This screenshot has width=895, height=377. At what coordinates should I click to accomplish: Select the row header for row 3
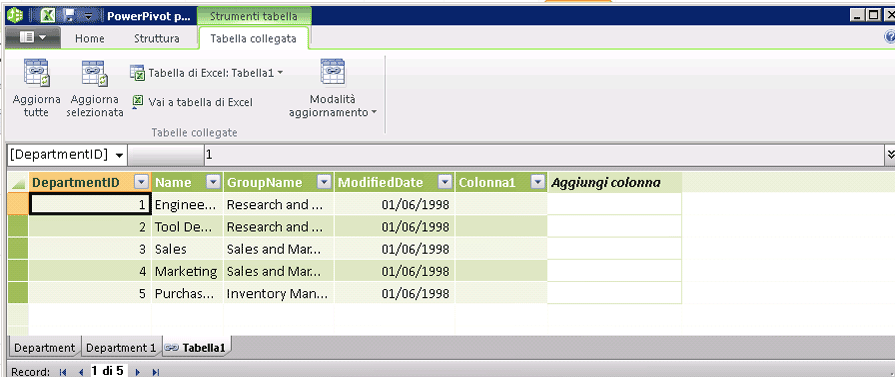tap(18, 249)
